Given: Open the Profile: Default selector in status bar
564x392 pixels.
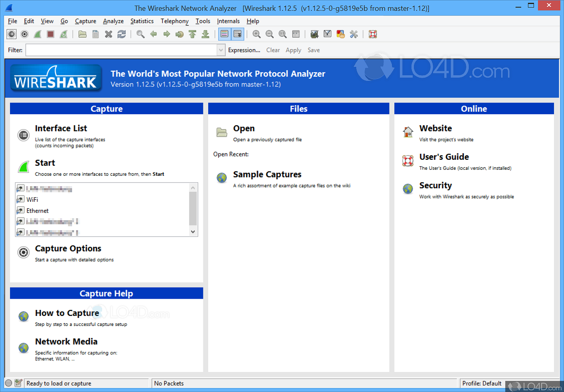Looking at the screenshot, I should pyautogui.click(x=482, y=383).
